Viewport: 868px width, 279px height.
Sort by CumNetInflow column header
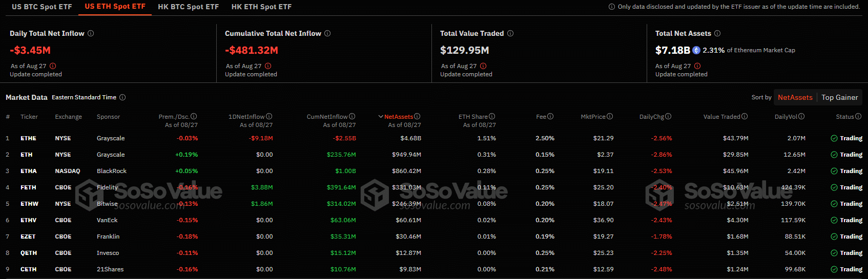pos(327,117)
